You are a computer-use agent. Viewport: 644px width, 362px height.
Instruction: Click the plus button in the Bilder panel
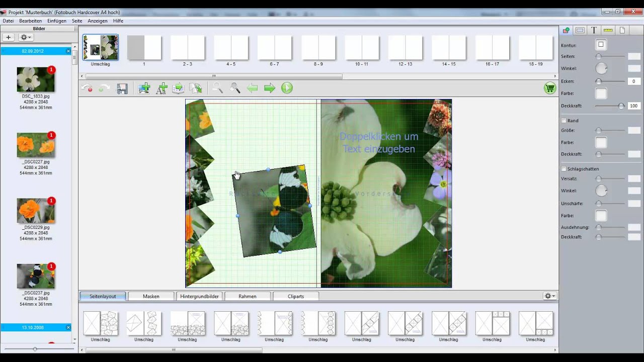[x=9, y=37]
